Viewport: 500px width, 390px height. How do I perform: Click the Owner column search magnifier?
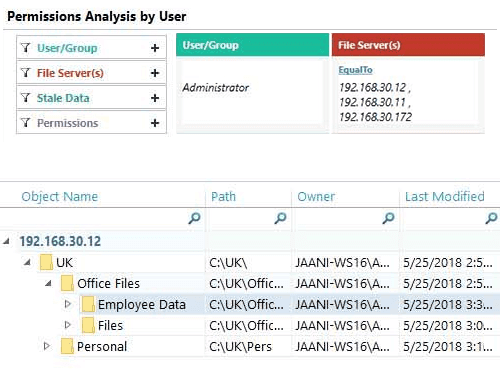388,218
